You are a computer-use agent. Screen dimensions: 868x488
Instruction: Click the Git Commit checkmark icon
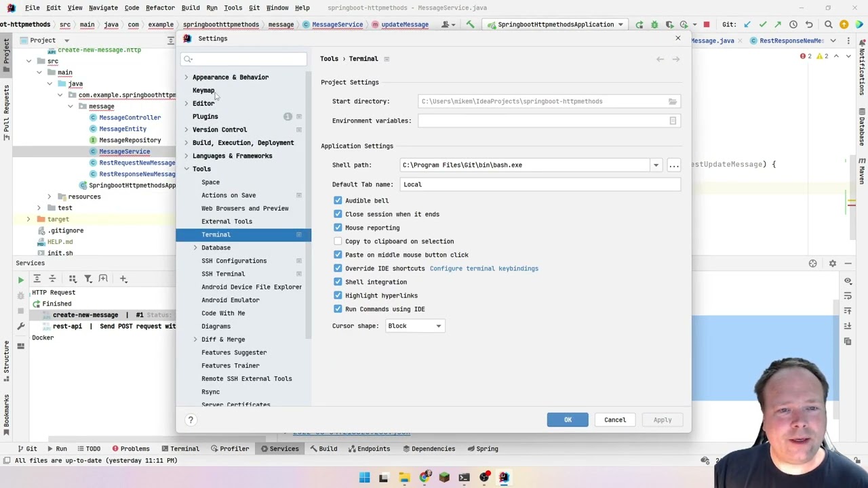pyautogui.click(x=763, y=24)
